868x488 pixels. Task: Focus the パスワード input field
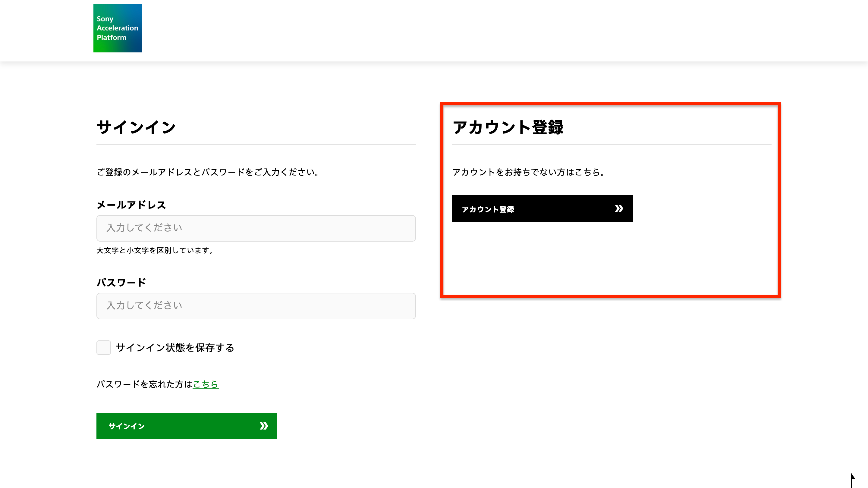coord(256,306)
